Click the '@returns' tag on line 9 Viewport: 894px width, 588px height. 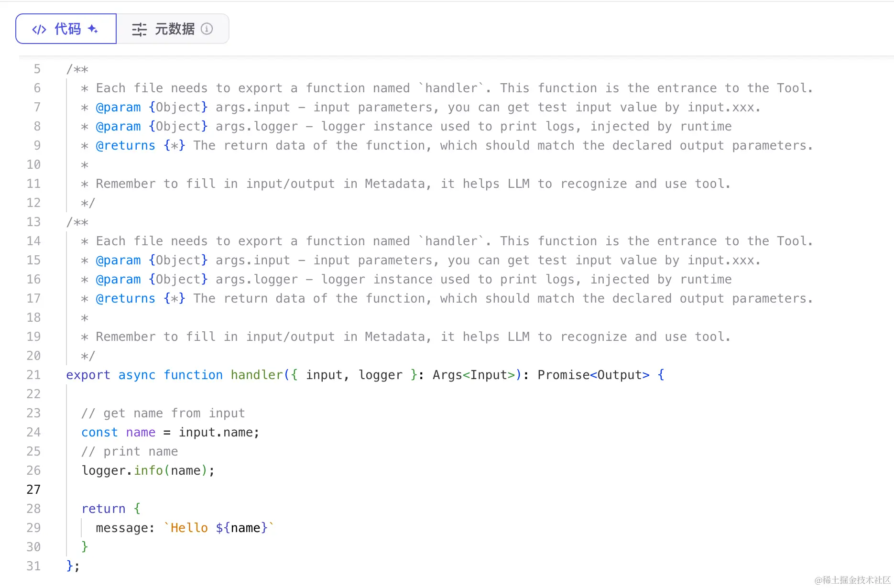pyautogui.click(x=126, y=145)
